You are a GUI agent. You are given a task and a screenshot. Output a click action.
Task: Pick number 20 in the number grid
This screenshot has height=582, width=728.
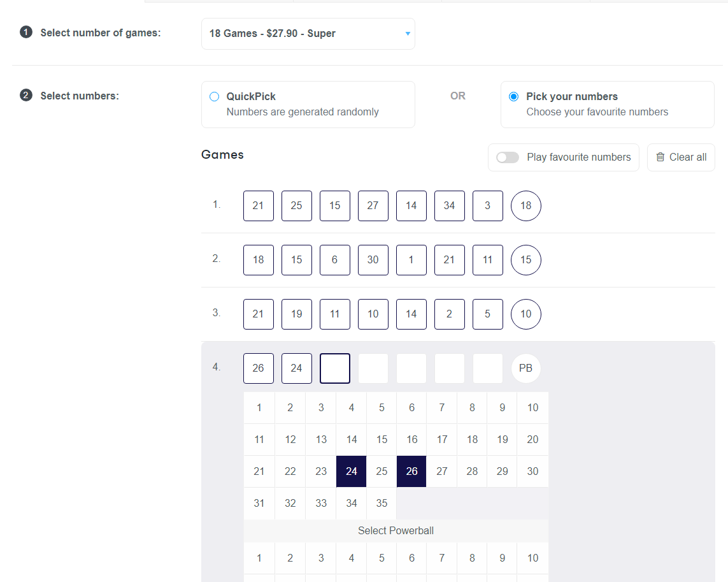click(x=532, y=439)
